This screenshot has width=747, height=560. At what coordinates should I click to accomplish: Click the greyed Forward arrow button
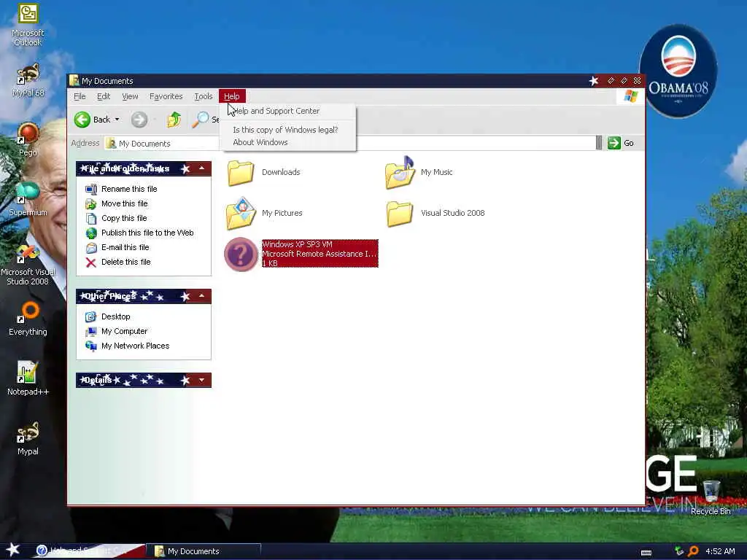[x=139, y=120]
